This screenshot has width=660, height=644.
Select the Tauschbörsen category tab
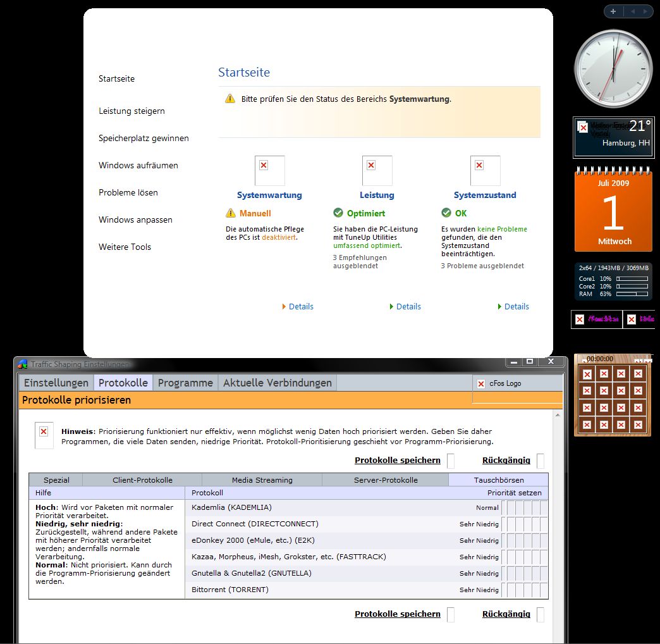[x=499, y=480]
